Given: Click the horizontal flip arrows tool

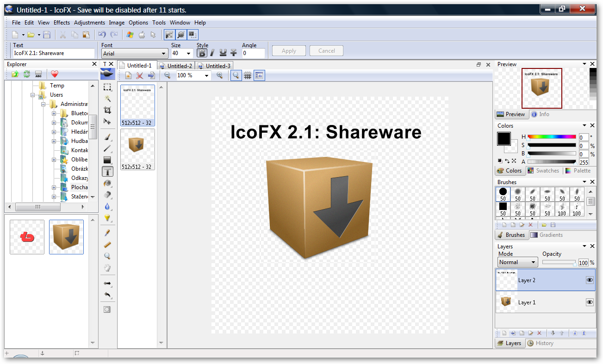Looking at the screenshot, I should tap(107, 283).
